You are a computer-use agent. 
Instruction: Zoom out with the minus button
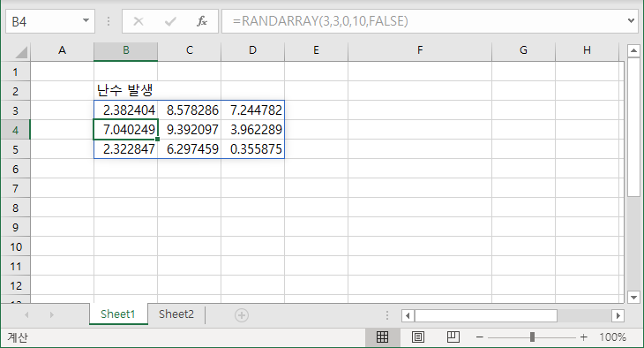point(479,337)
